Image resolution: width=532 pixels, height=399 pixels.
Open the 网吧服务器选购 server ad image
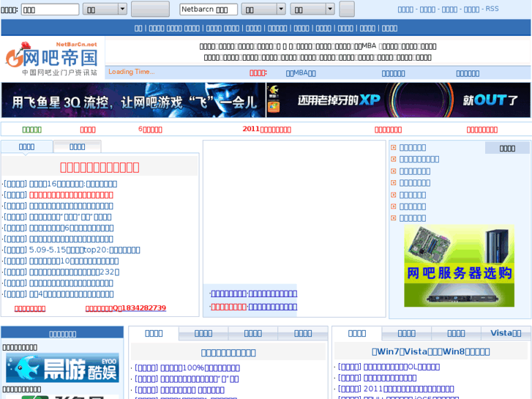coord(459,266)
